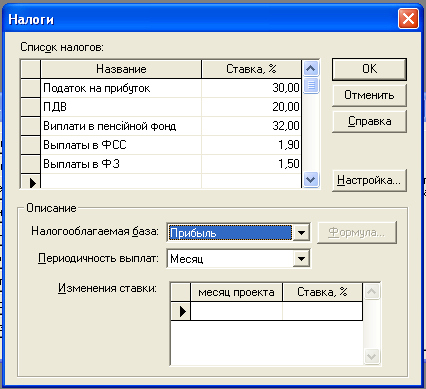Click down arrow of rate changes scrollbar

click(x=371, y=356)
